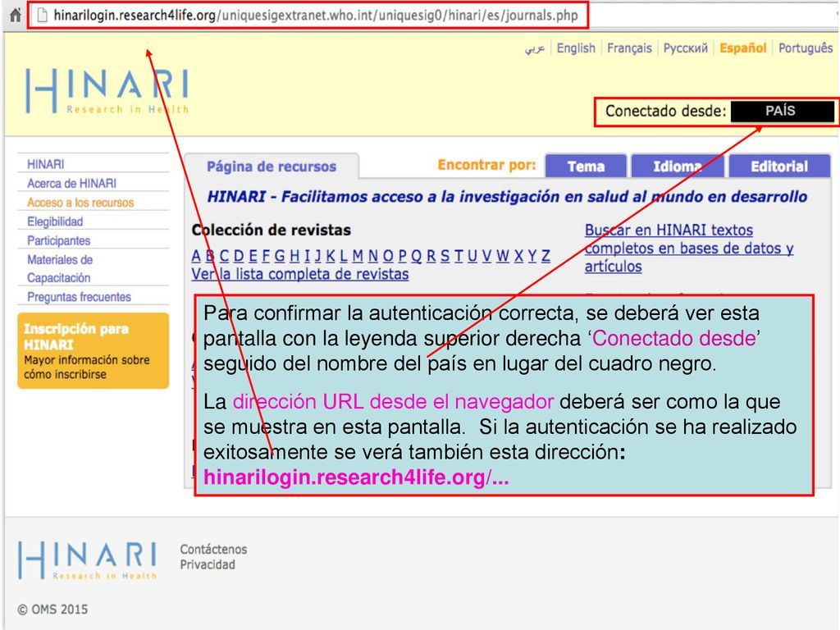Open journals starting with letter T
This screenshot has width=840, height=630.
coord(459,256)
